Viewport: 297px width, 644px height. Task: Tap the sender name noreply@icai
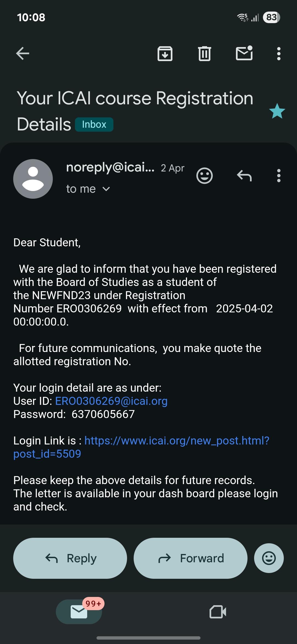(x=110, y=167)
